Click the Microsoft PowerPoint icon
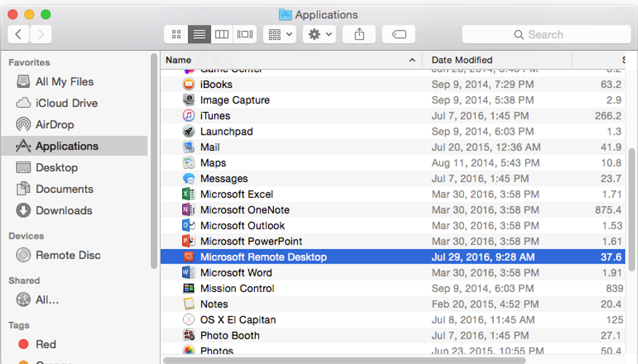The height and width of the screenshot is (364, 638). coord(189,242)
